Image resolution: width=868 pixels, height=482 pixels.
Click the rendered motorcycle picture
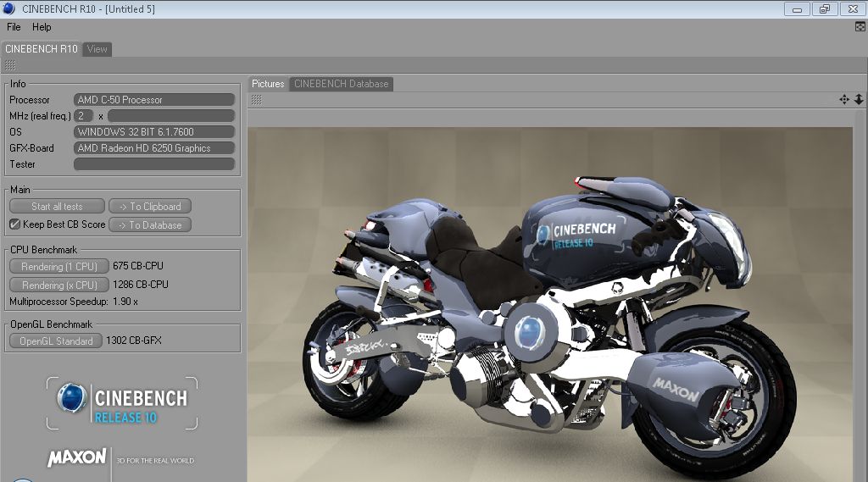click(x=550, y=304)
